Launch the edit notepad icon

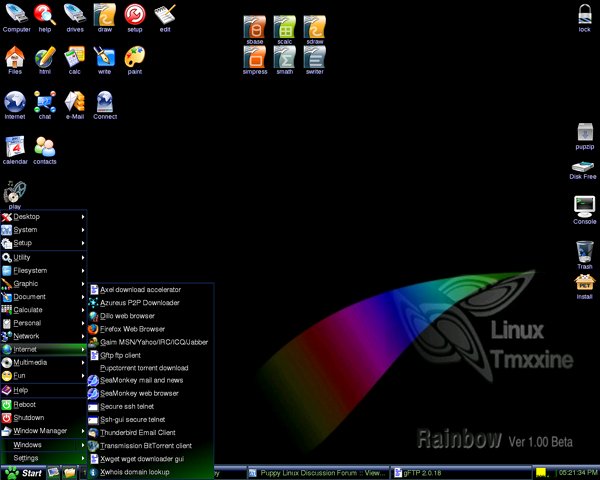click(x=165, y=18)
